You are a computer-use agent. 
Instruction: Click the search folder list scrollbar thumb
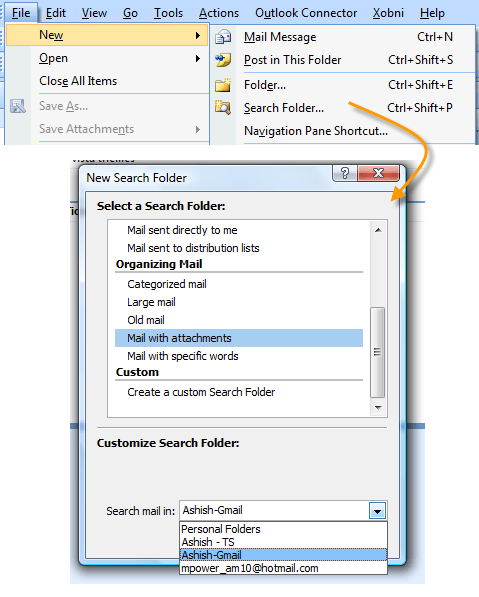(x=377, y=352)
